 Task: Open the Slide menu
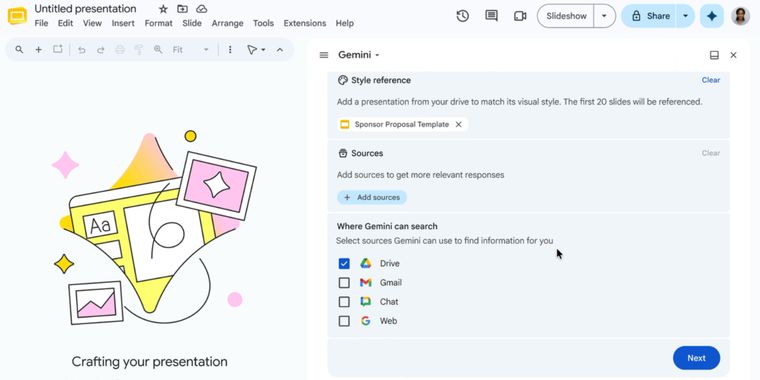point(192,23)
